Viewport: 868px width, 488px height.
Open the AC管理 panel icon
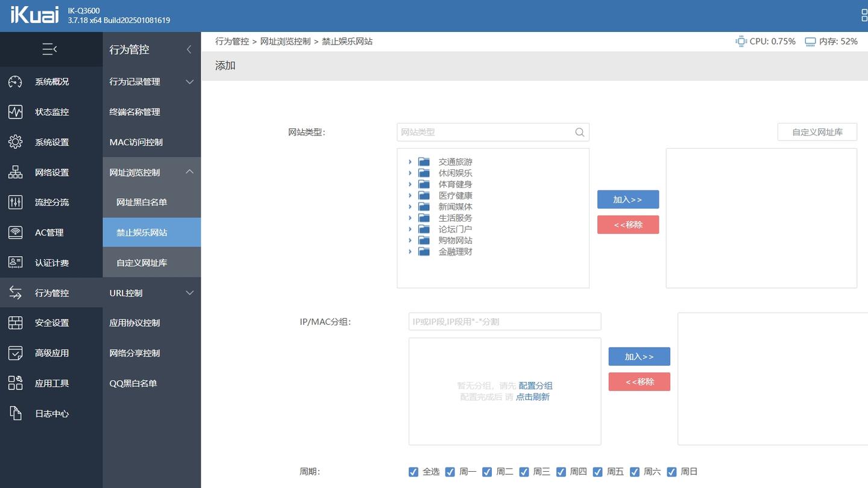(x=14, y=232)
